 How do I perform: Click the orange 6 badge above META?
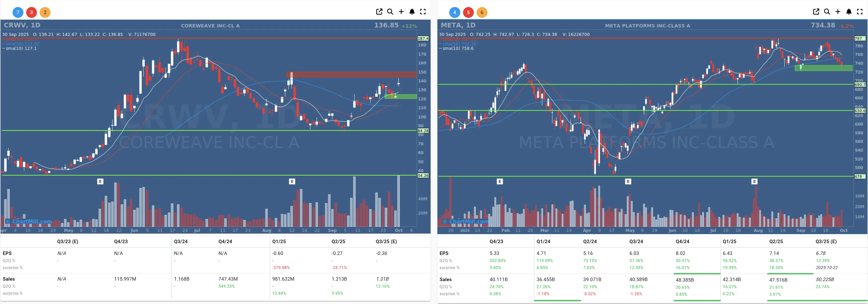[x=482, y=13]
